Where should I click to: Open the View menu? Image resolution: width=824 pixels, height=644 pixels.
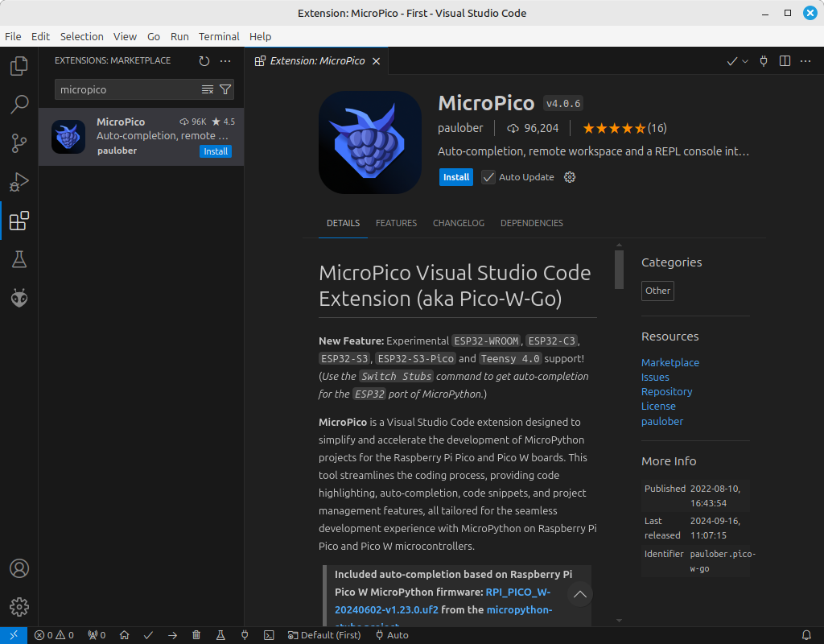point(125,36)
